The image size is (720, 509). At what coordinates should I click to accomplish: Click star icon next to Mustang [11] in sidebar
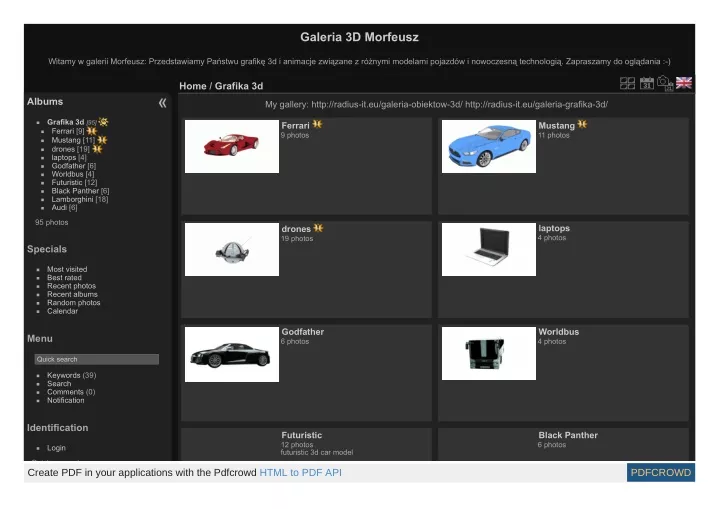(102, 140)
